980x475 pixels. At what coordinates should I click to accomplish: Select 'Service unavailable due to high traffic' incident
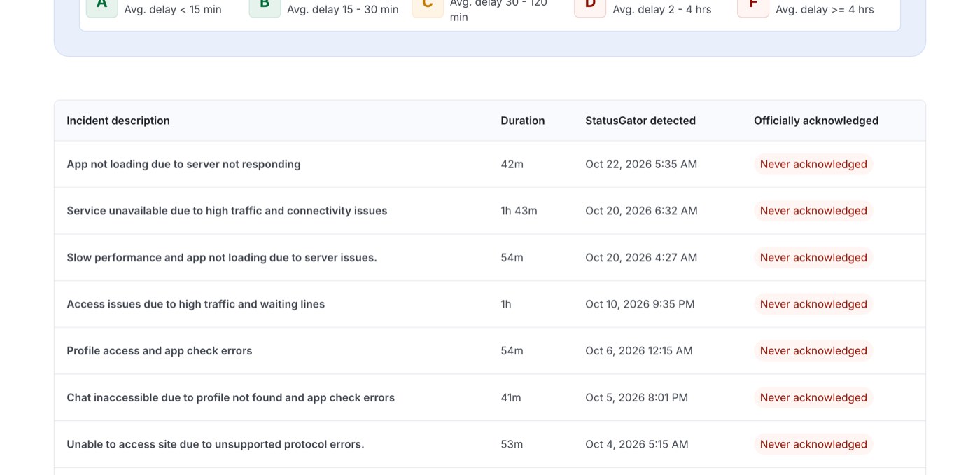227,211
